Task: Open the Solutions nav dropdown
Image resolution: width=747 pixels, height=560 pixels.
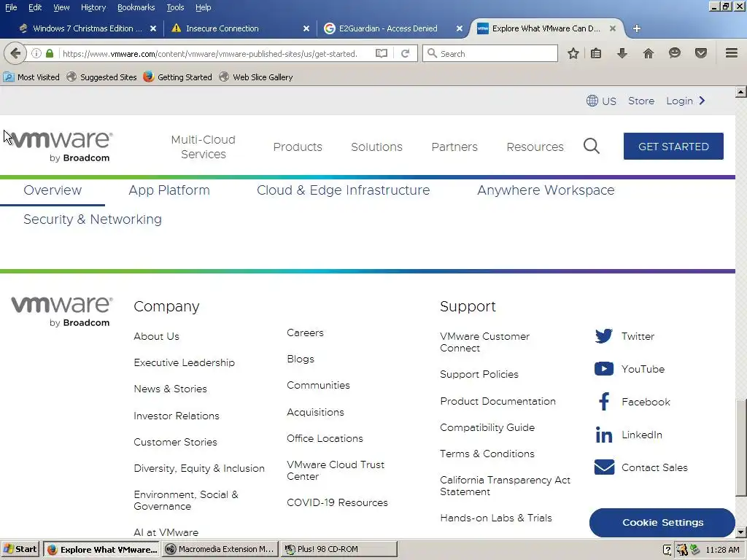Action: 377,147
